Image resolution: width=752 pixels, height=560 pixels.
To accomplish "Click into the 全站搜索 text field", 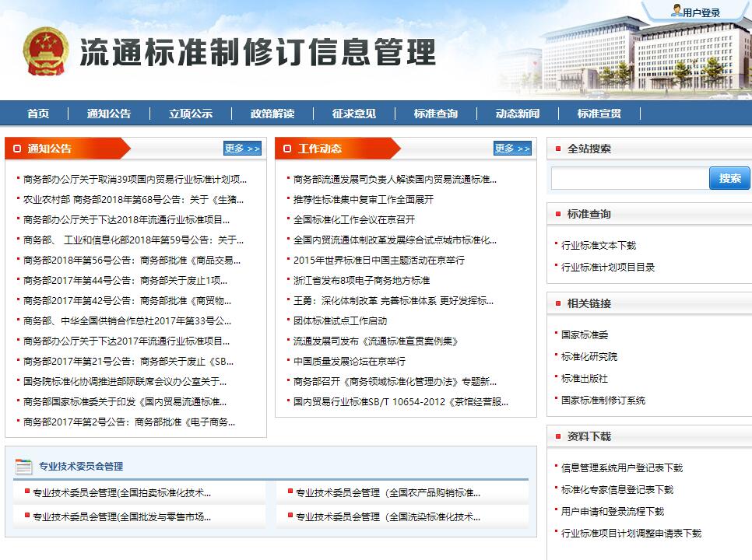I will pyautogui.click(x=629, y=178).
